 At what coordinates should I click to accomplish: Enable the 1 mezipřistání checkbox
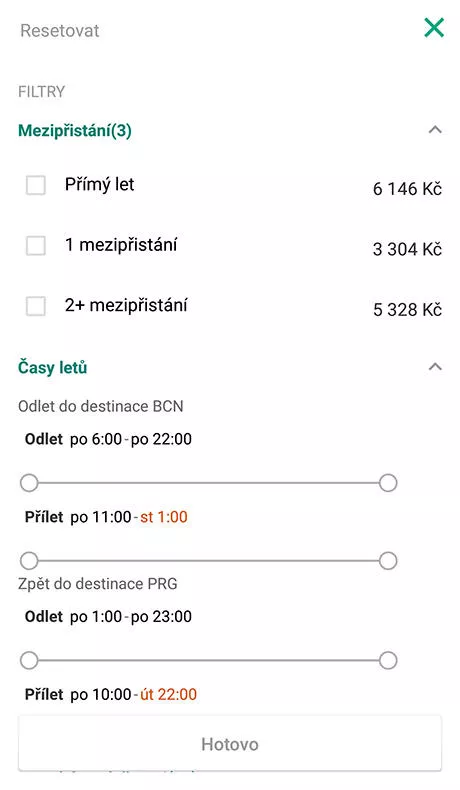point(36,245)
